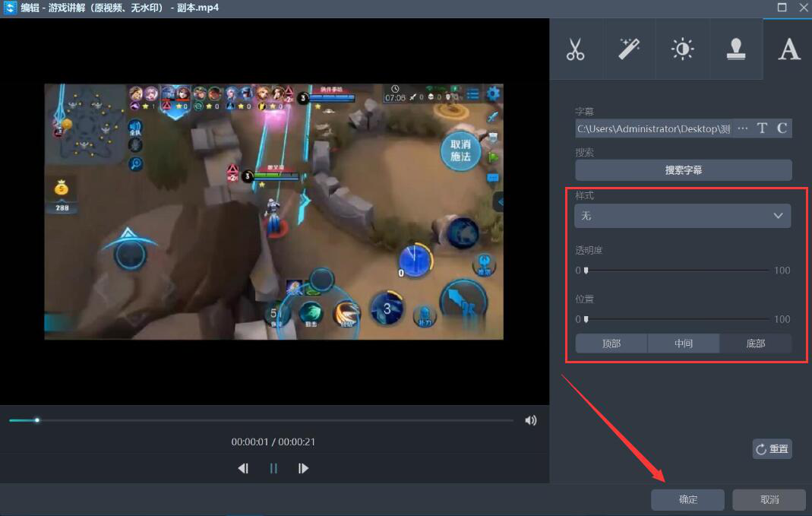Click the video preview area
The width and height of the screenshot is (812, 516).
(274, 211)
